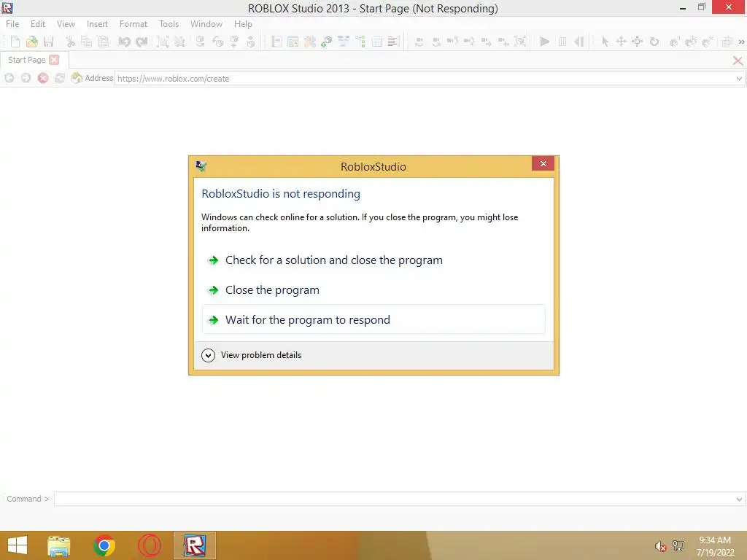
Task: Open the Tools menu
Action: 169,24
